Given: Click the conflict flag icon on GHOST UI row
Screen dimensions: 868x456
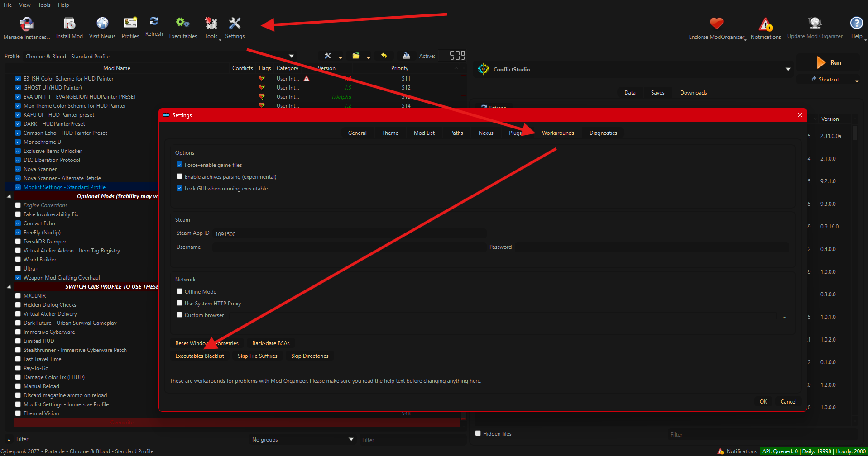Looking at the screenshot, I should [x=262, y=88].
